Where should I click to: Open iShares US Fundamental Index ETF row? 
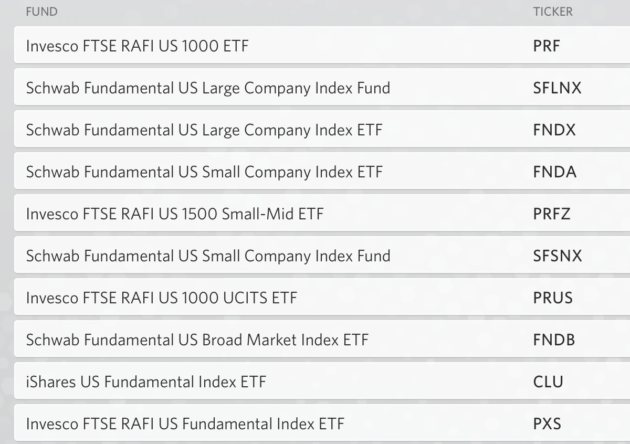pyautogui.click(x=322, y=381)
